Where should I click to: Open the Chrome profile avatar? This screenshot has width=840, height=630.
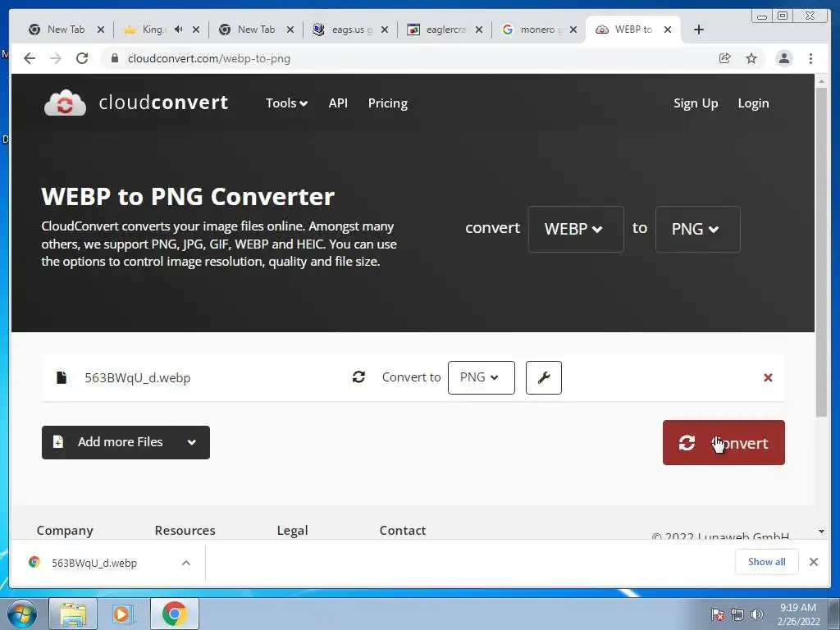click(x=783, y=58)
